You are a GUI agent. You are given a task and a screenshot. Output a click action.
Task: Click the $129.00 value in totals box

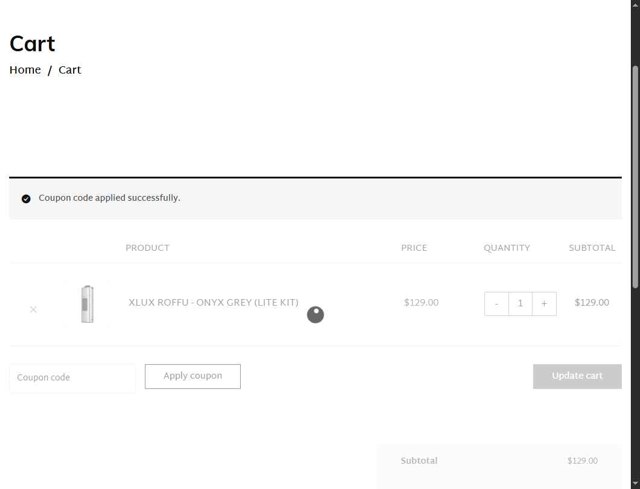tap(582, 461)
